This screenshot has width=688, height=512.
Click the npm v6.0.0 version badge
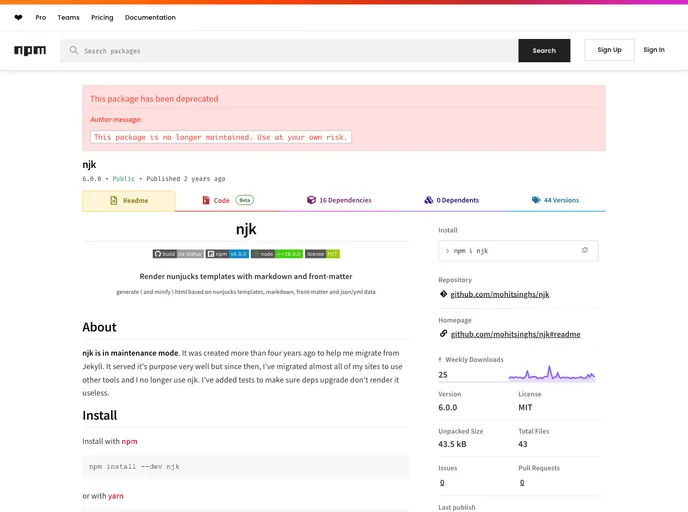tap(227, 254)
